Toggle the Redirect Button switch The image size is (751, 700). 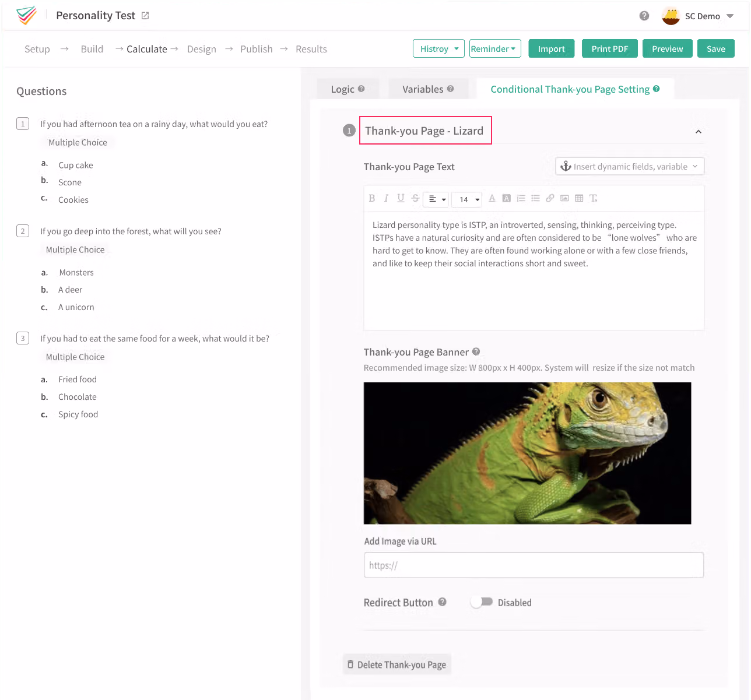(x=482, y=602)
